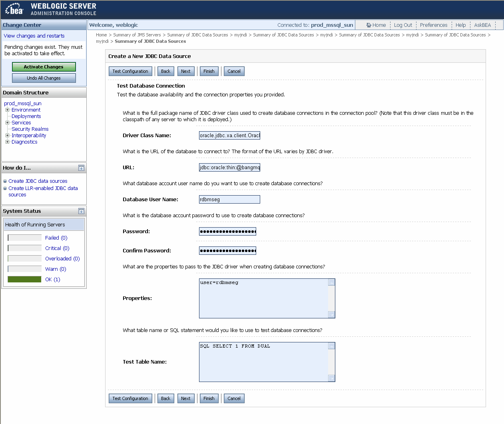Image resolution: width=504 pixels, height=424 pixels.
Task: Click top Cancel button
Action: tap(234, 71)
